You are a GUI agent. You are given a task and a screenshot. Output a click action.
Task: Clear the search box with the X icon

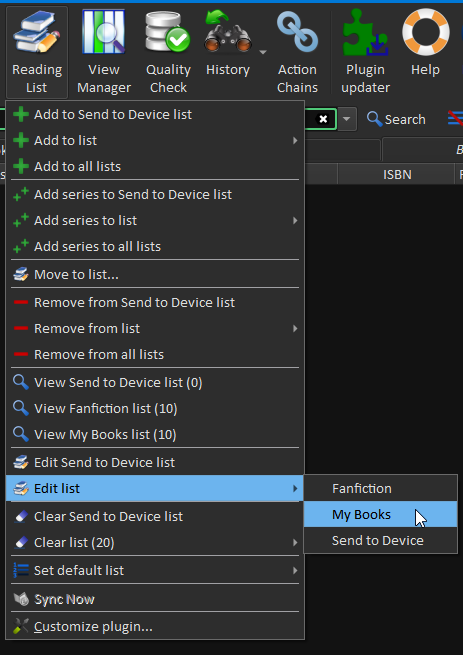[323, 119]
